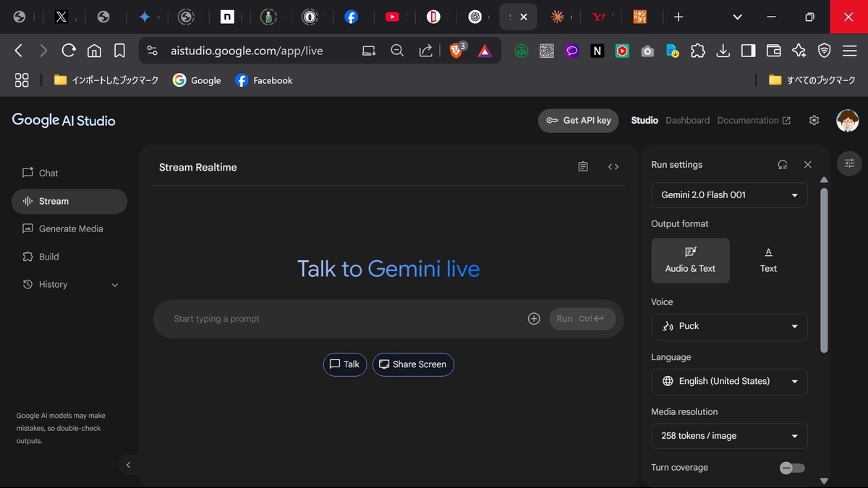Screen dimensions: 868x488
Task: Open the Chat section in the sidebar
Action: click(69, 173)
